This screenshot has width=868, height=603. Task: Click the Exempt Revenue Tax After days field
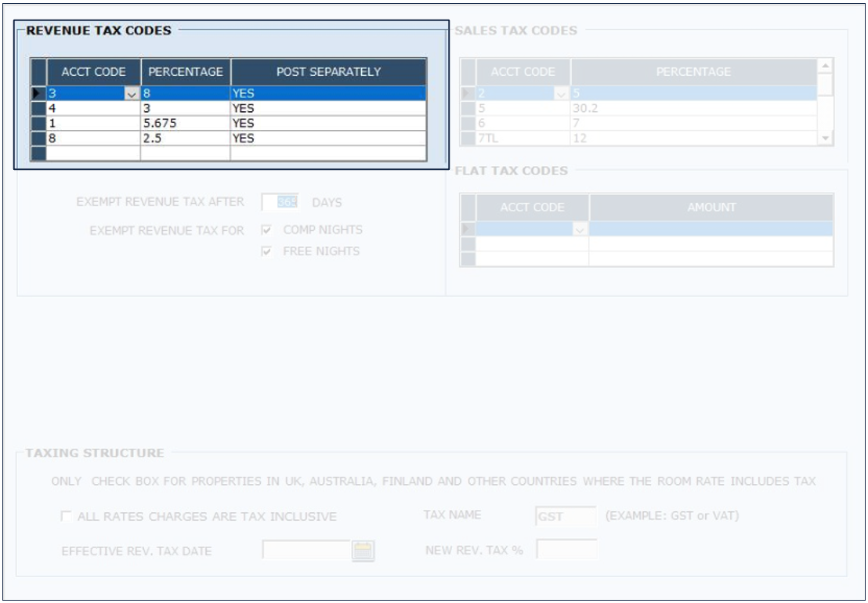tap(280, 202)
